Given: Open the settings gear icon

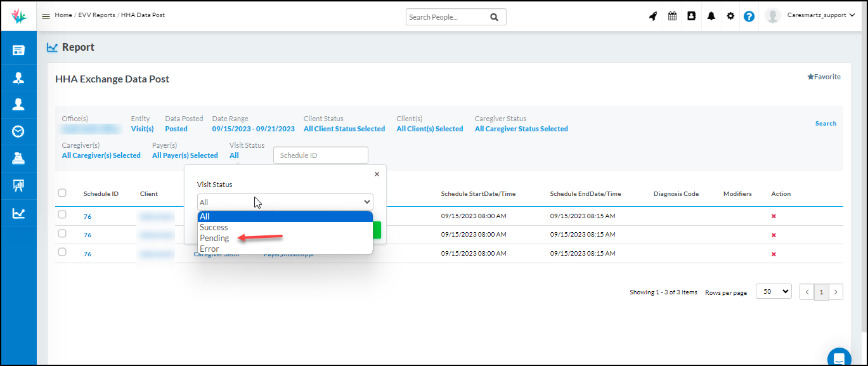Looking at the screenshot, I should (x=730, y=16).
